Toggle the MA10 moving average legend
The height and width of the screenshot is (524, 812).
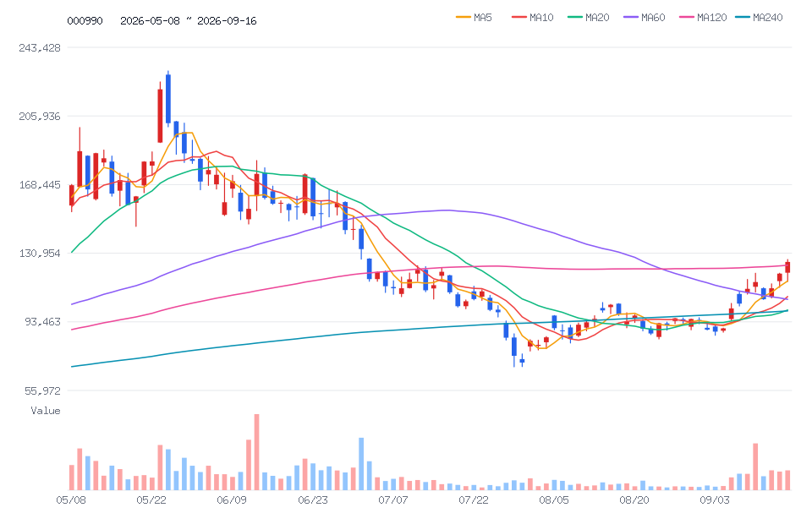pyautogui.click(x=532, y=18)
